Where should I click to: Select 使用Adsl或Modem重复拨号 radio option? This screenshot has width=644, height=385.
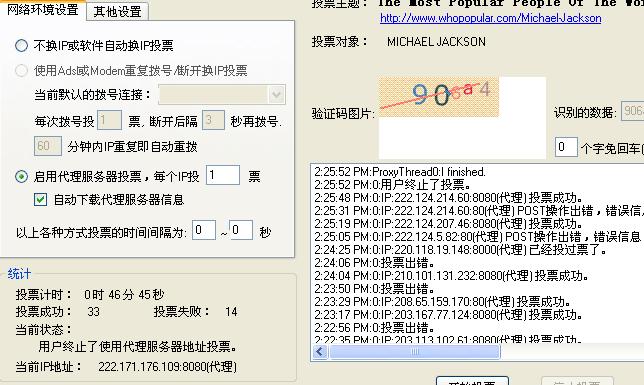(x=21, y=70)
